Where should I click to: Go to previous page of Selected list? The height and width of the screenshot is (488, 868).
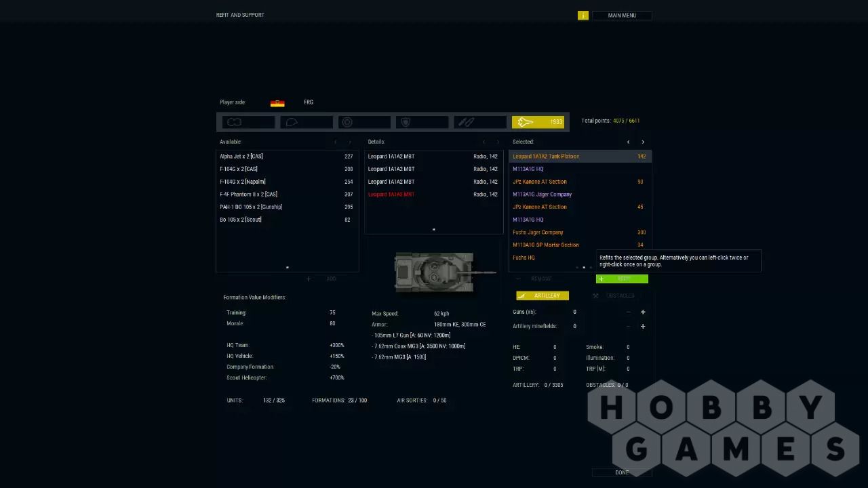click(628, 142)
